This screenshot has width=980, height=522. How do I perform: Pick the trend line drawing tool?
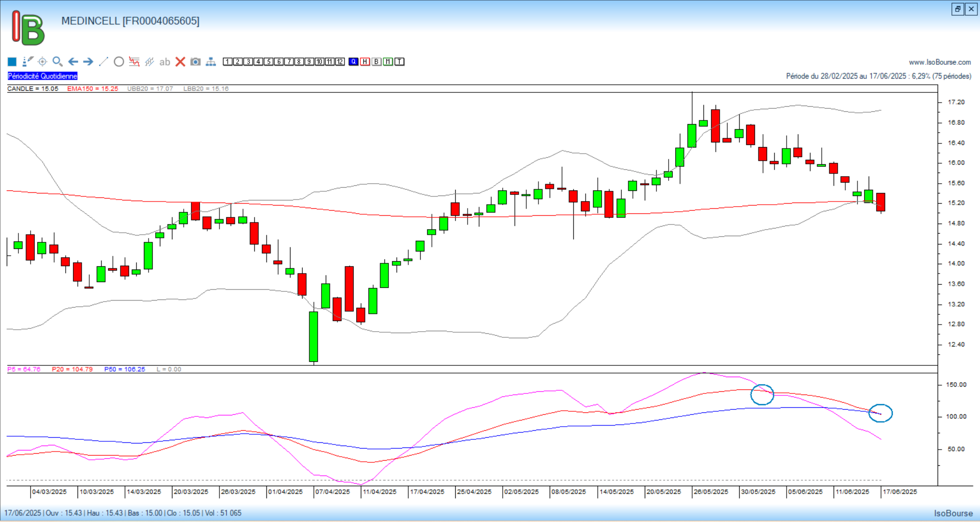[x=104, y=62]
